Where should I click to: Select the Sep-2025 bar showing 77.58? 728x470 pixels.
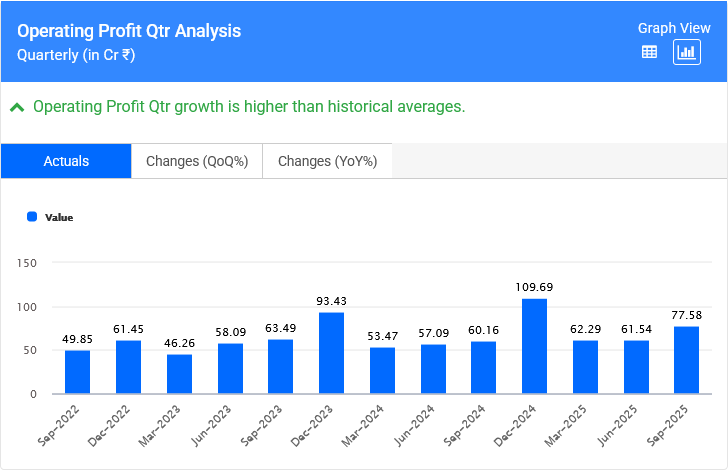click(x=686, y=360)
